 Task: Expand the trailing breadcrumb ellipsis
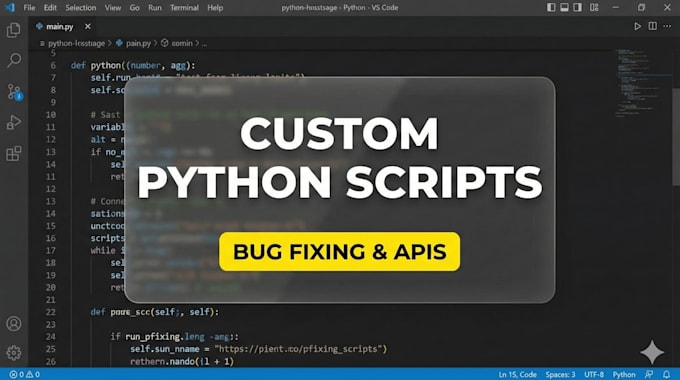[x=204, y=43]
